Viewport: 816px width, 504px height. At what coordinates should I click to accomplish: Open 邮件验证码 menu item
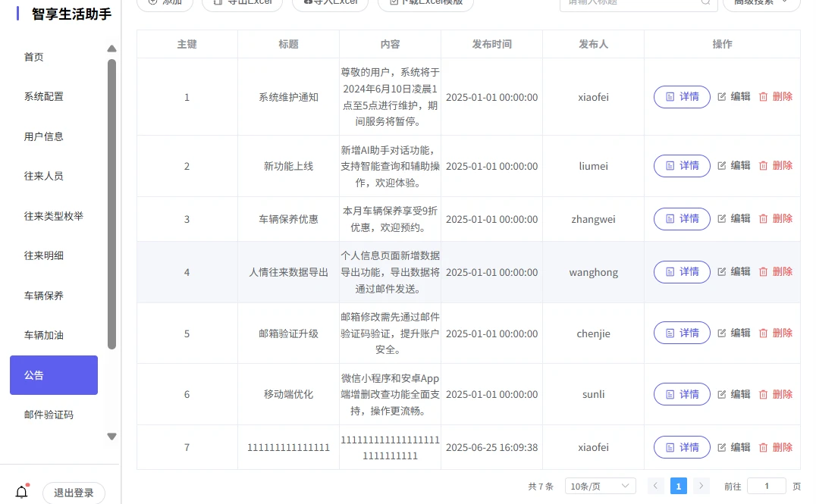pos(49,415)
